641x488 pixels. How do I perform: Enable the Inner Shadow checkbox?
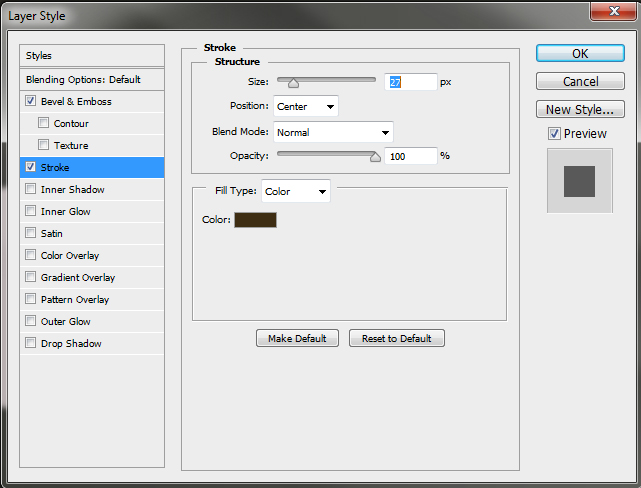[x=31, y=190]
